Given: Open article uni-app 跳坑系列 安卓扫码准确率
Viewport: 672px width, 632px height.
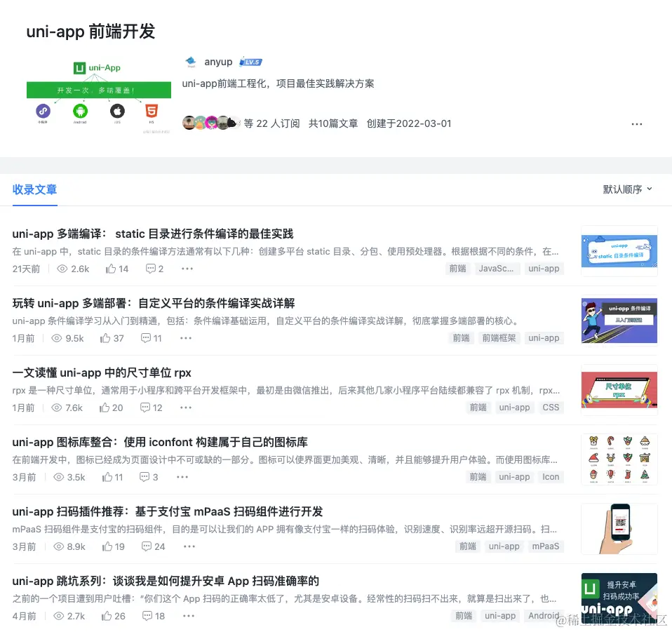Looking at the screenshot, I should (166, 581).
